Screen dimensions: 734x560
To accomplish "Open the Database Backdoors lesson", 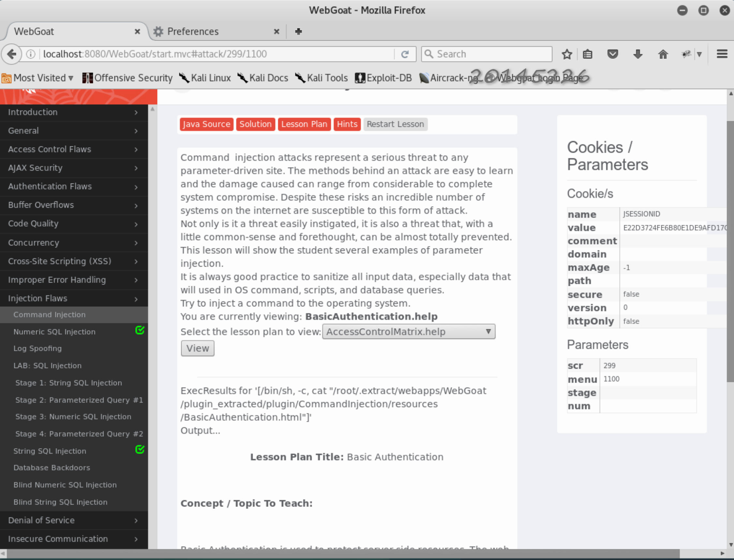I will tap(52, 468).
